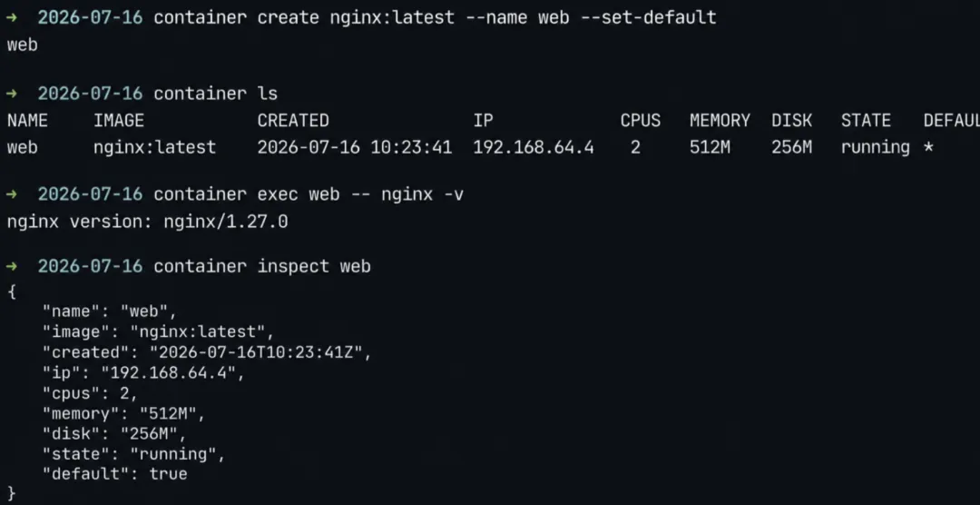The image size is (980, 505).
Task: Click the prompt arrow before container ls
Action: coord(13,94)
